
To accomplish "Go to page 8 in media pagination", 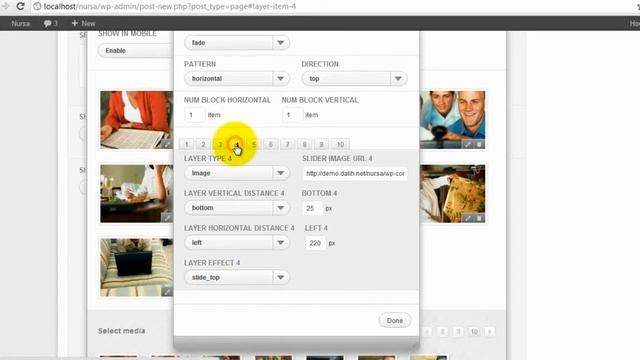I will 443,331.
